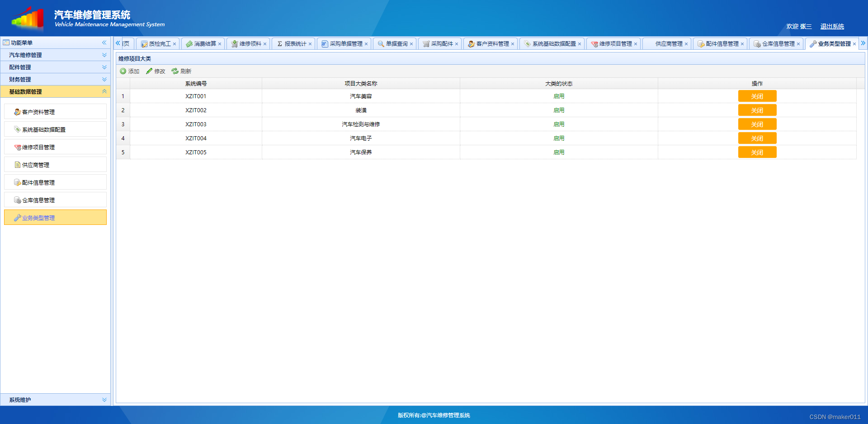The height and width of the screenshot is (424, 868).
Task: Click the 维修项目管理 sidebar icon
Action: [17, 147]
